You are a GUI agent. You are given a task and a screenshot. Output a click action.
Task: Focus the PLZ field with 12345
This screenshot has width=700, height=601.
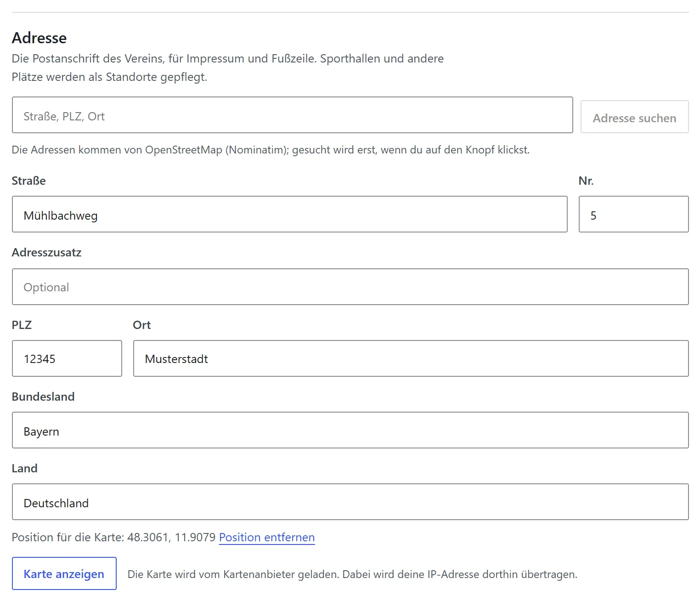tap(67, 358)
